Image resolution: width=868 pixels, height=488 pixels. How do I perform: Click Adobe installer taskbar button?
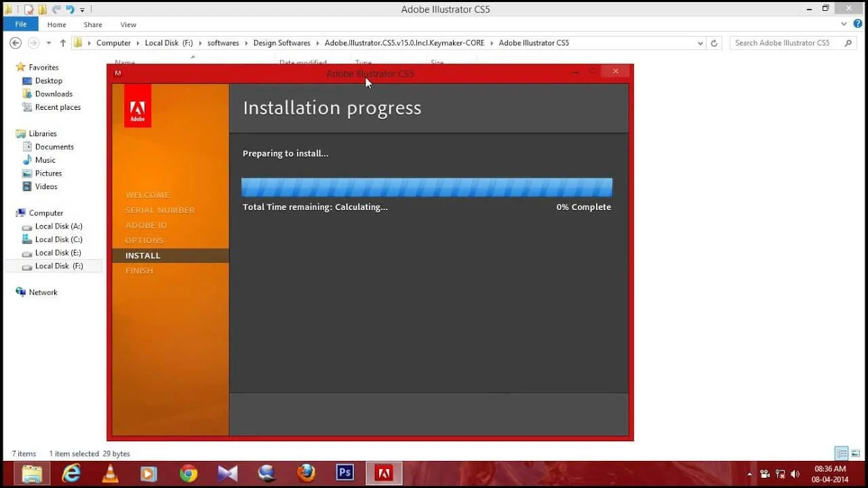pyautogui.click(x=384, y=473)
